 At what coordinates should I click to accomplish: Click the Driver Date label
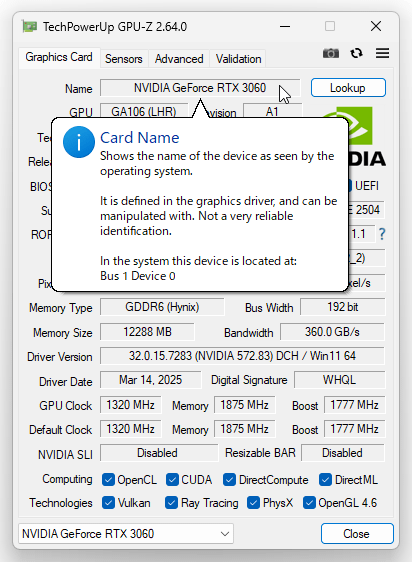[66, 382]
